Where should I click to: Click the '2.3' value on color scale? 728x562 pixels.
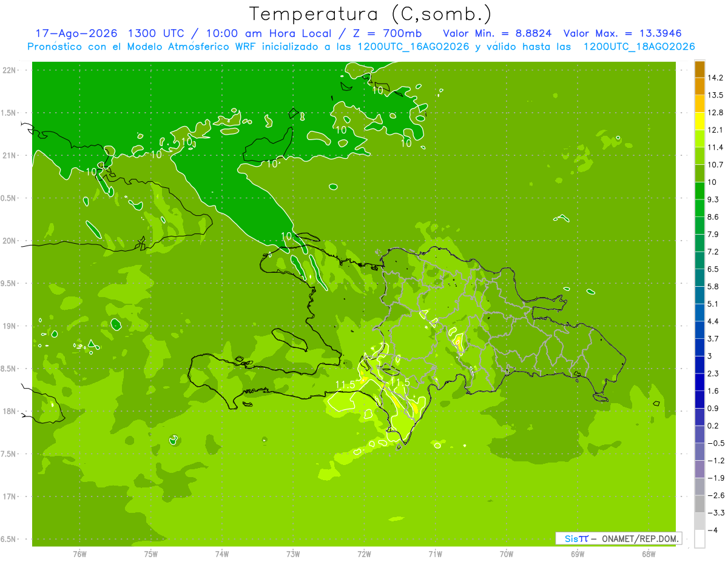(713, 373)
